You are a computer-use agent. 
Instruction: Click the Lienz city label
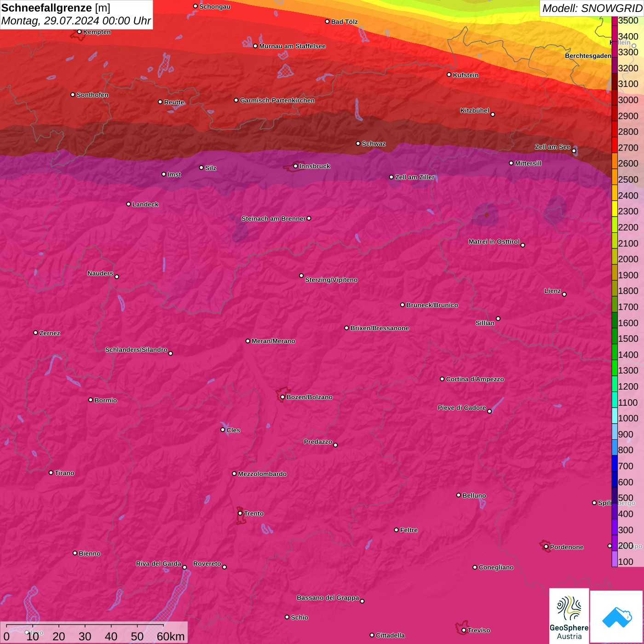pos(552,291)
